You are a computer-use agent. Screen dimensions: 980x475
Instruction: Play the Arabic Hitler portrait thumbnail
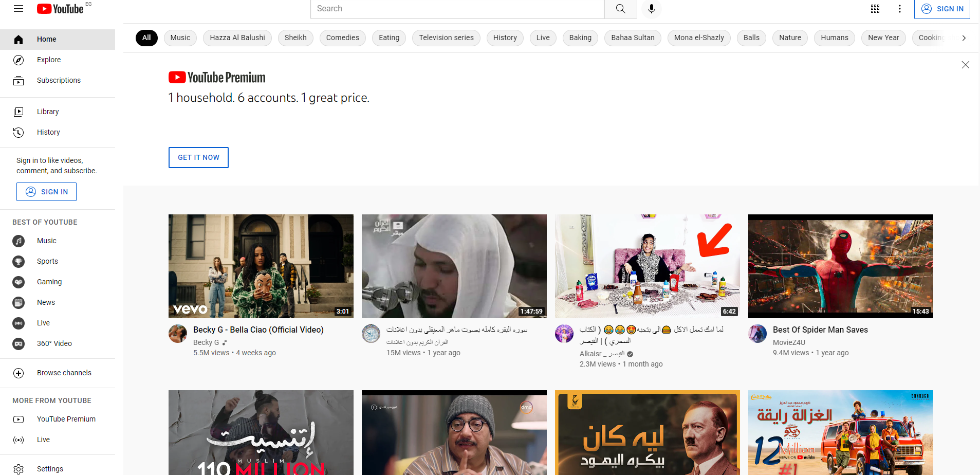(648, 433)
